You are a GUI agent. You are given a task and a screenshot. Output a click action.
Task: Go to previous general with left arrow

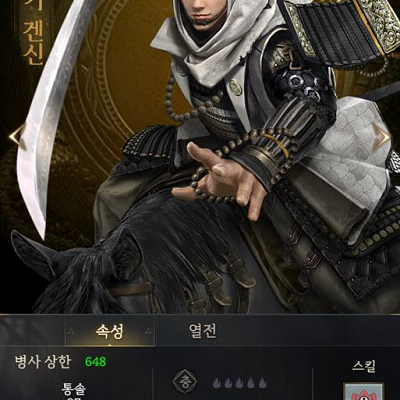pos(17,136)
